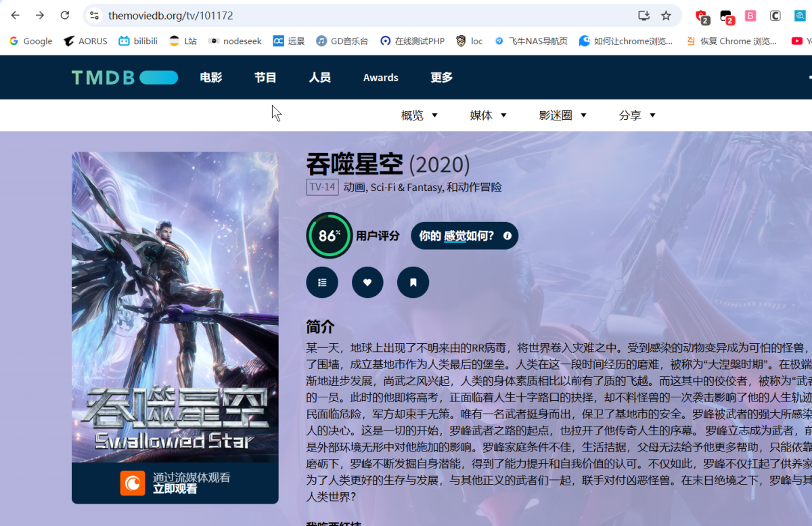Open the Google bookmark

coord(30,41)
